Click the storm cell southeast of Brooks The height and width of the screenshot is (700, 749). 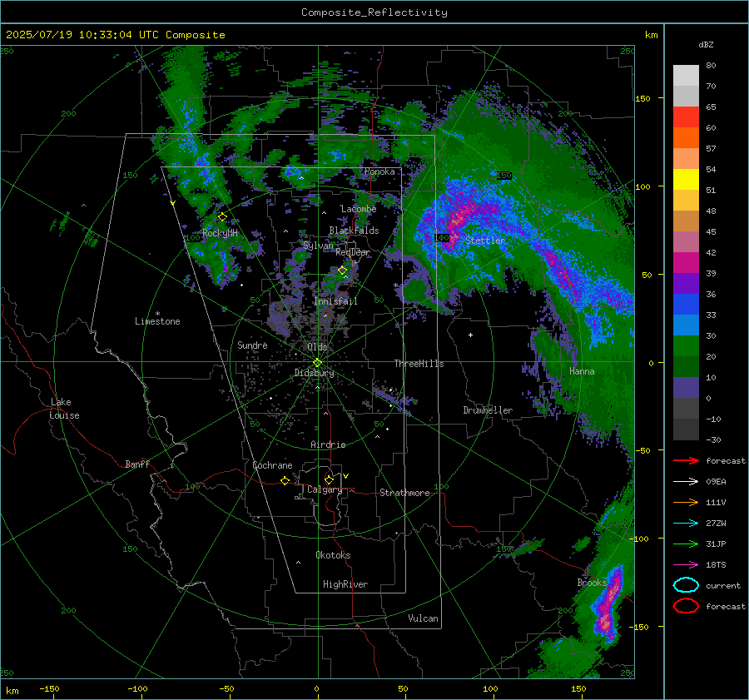[608, 604]
